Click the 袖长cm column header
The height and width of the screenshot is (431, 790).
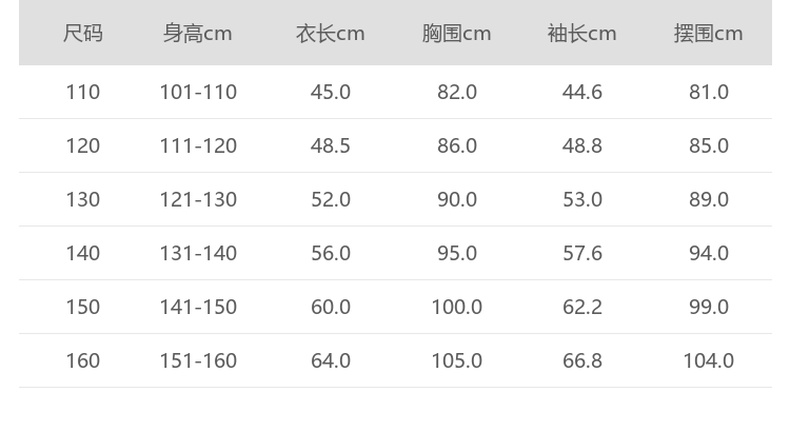(x=582, y=34)
